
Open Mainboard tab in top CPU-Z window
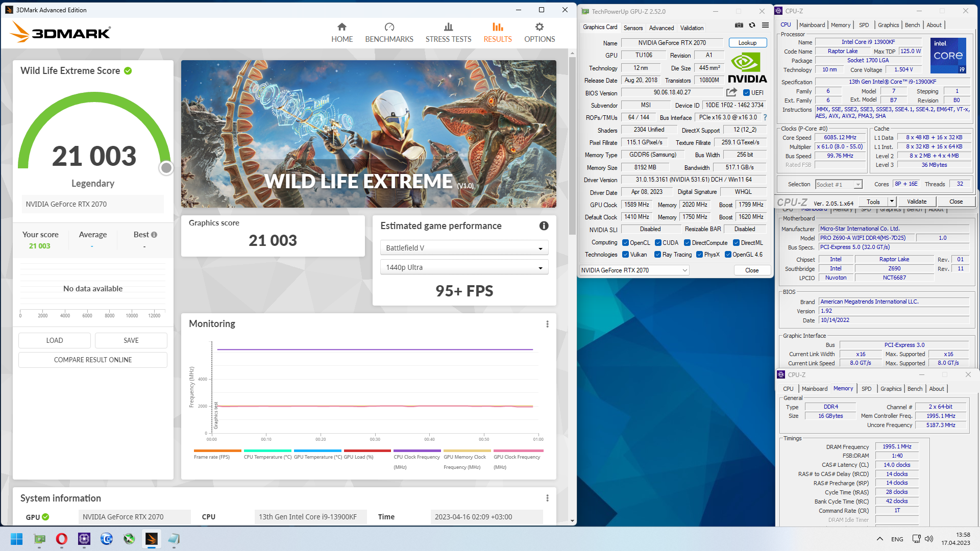coord(812,25)
